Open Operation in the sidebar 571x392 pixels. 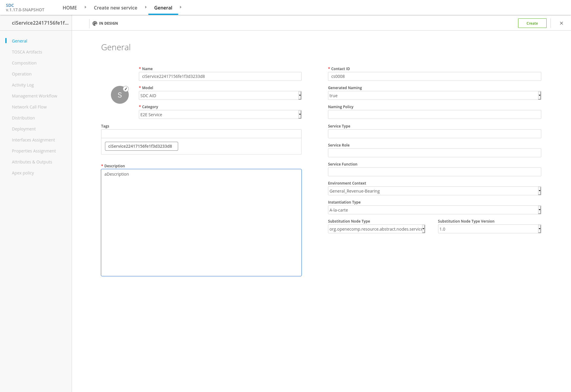(22, 74)
